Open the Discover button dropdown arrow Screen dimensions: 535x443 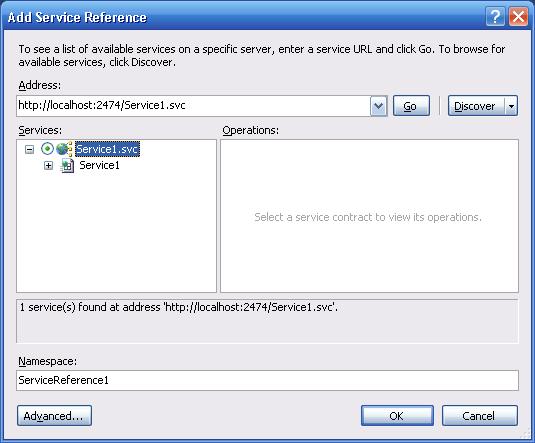(x=511, y=106)
